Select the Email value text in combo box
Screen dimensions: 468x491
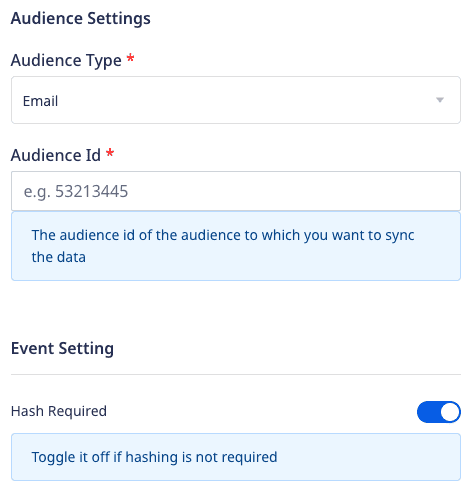[40, 101]
